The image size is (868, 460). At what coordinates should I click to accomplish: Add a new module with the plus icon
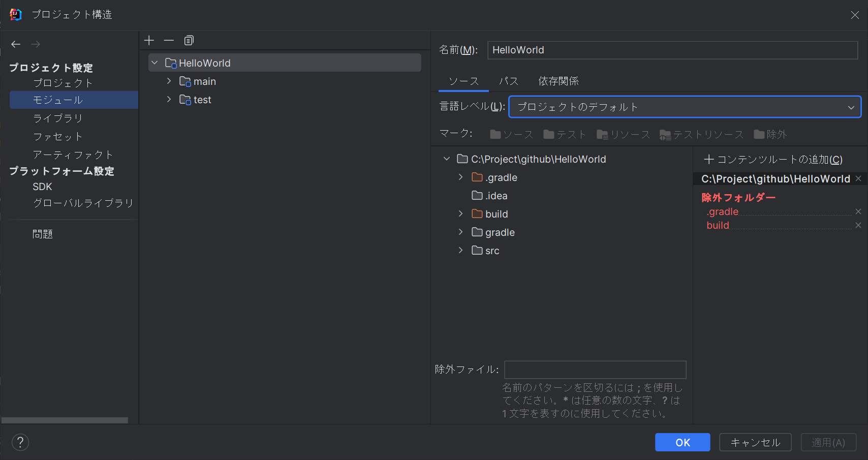[x=149, y=40]
